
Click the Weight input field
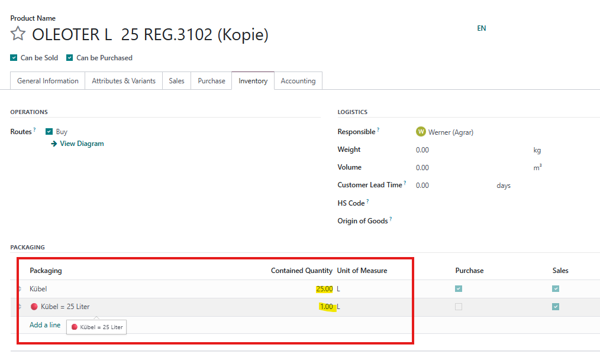467,150
